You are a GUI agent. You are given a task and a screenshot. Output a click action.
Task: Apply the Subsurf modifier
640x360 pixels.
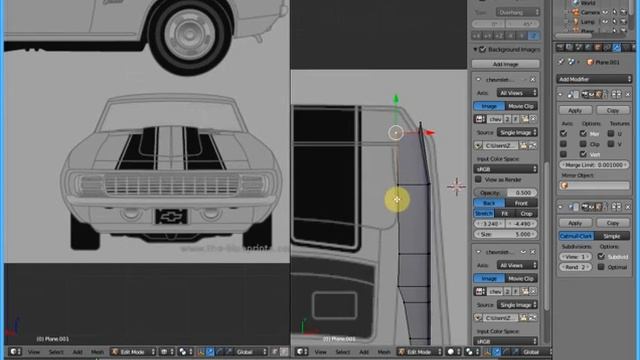coord(575,223)
